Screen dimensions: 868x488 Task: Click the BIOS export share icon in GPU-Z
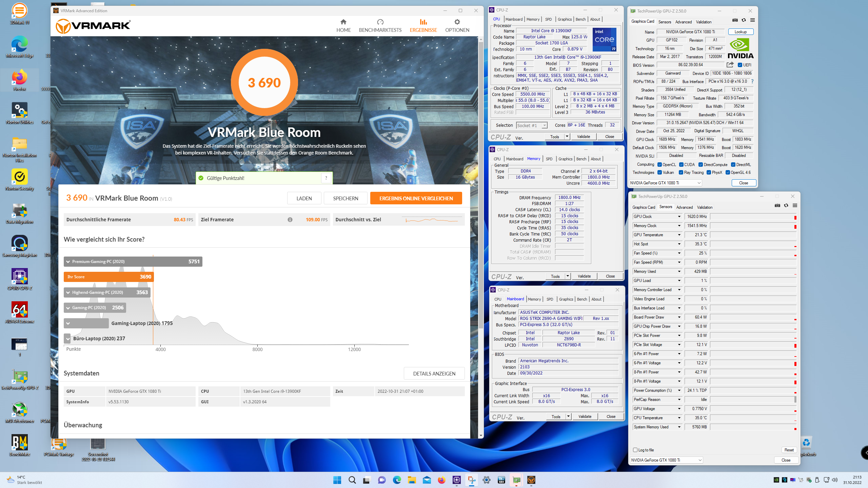730,65
